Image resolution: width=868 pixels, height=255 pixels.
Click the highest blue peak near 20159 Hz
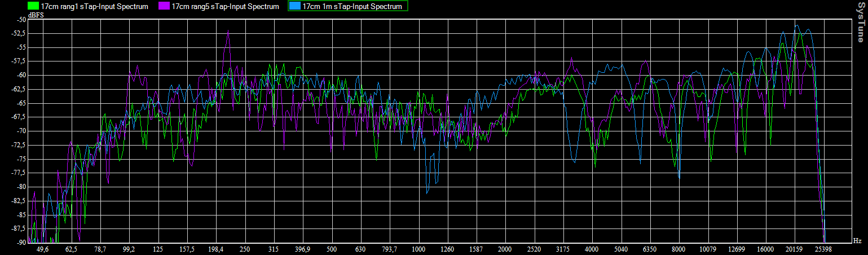[x=796, y=25]
